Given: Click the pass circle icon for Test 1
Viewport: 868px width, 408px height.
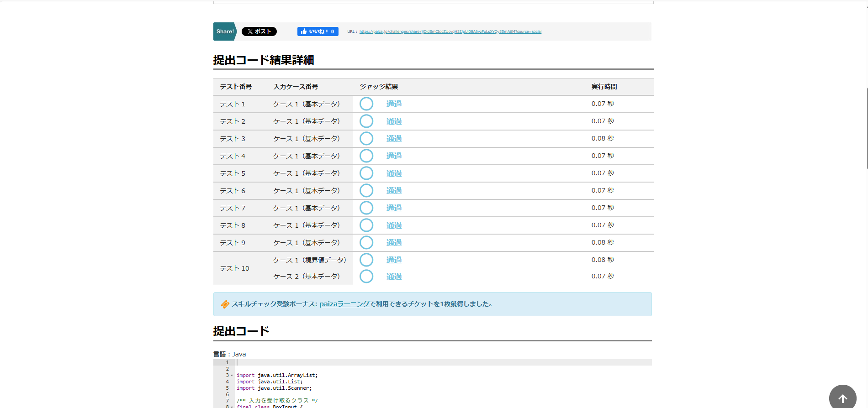Looking at the screenshot, I should [x=366, y=104].
